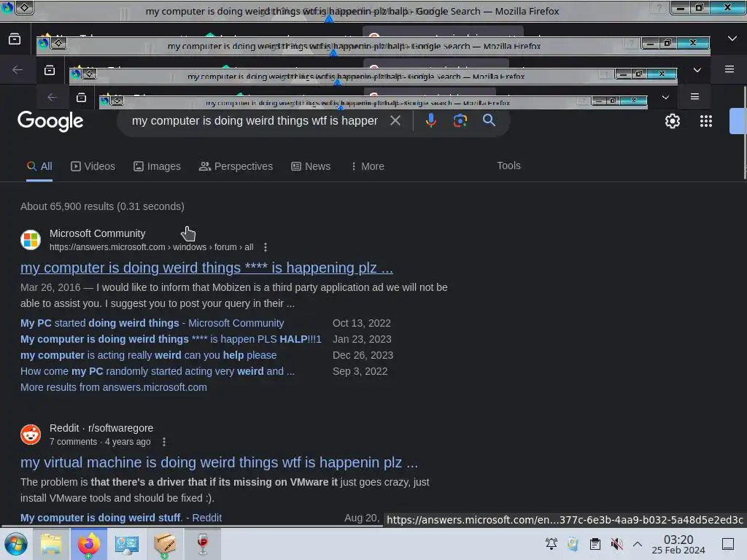747x560 pixels.
Task: Open notifications bell in system tray
Action: pos(551,544)
